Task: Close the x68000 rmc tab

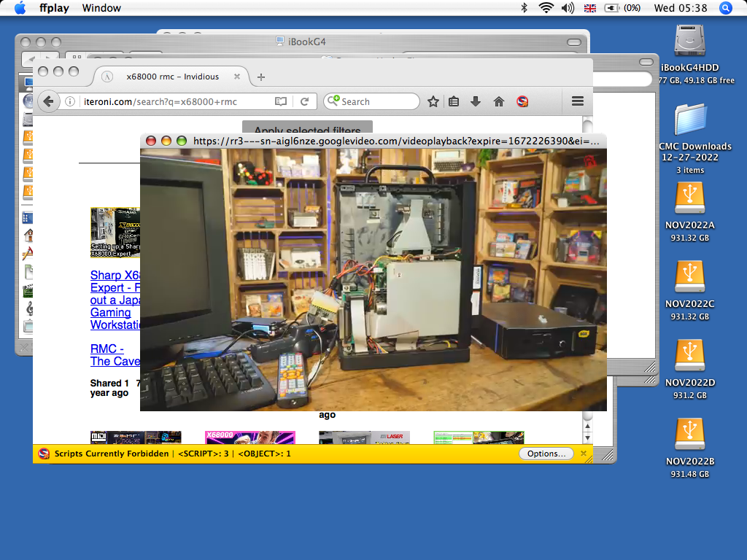Action: [237, 76]
